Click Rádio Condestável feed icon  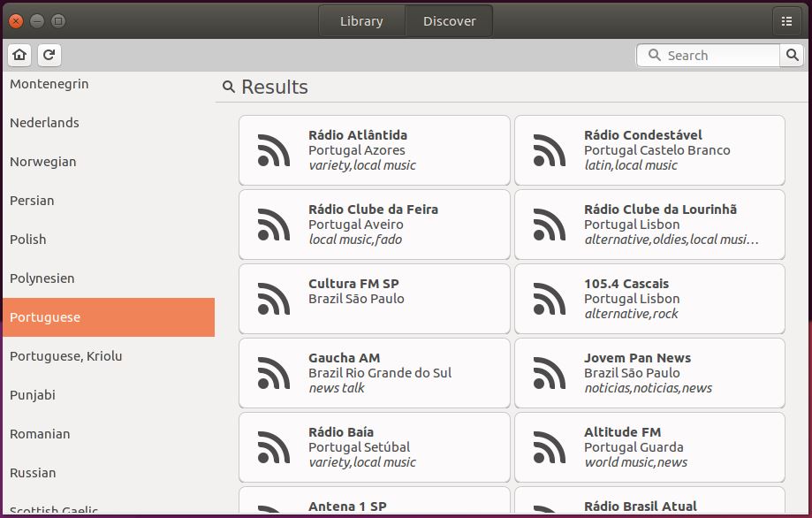click(550, 150)
